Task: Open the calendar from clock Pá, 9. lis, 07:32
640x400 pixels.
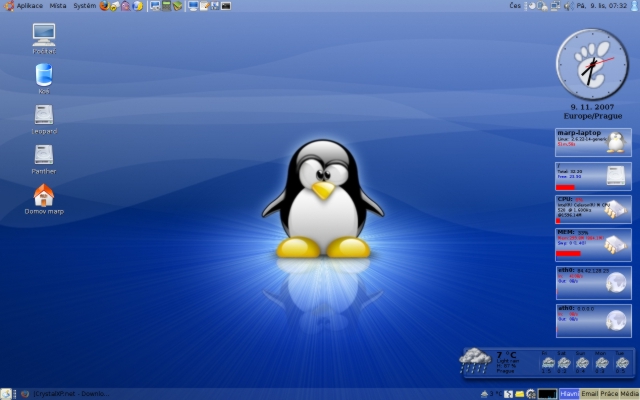Action: pyautogui.click(x=601, y=6)
